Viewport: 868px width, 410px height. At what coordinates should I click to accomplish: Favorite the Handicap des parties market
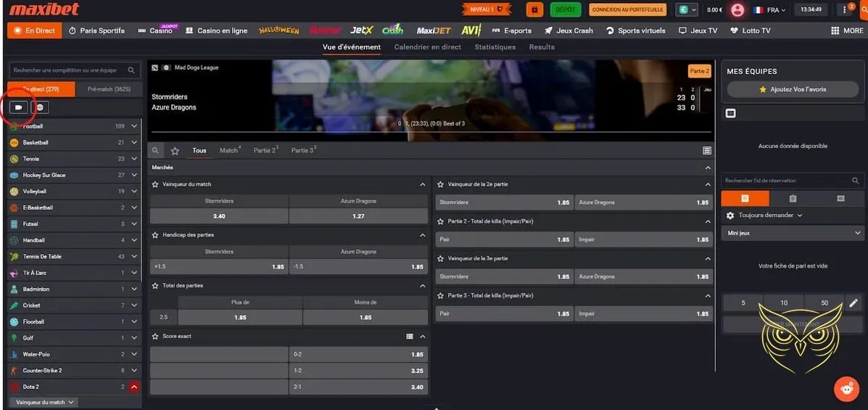click(156, 235)
